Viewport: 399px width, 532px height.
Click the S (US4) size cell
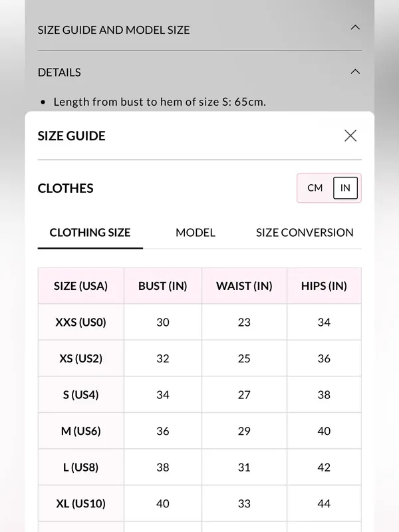(81, 394)
